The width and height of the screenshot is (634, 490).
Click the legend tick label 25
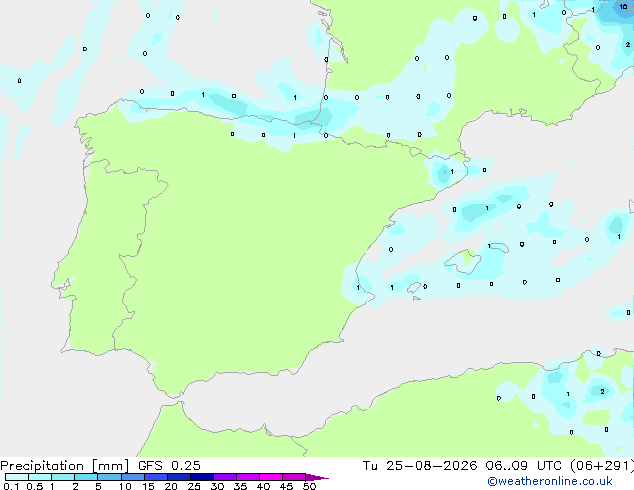click(194, 486)
